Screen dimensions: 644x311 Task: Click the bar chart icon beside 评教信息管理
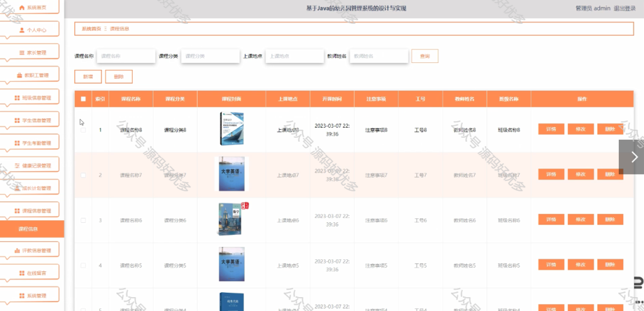point(17,250)
